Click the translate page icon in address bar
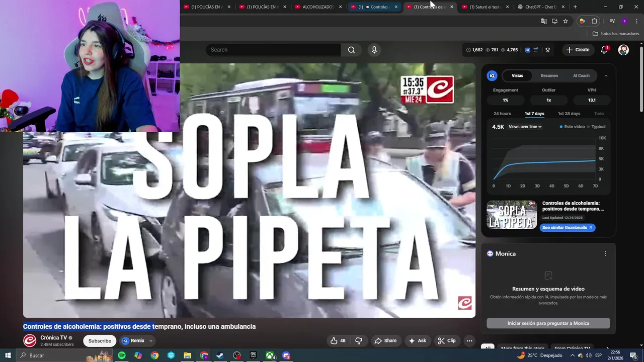Image resolution: width=644 pixels, height=362 pixels. (x=543, y=21)
